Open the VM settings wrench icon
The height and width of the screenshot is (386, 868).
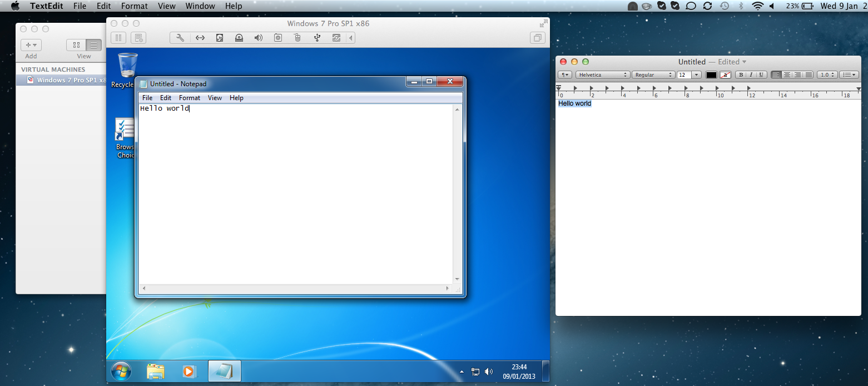(180, 38)
